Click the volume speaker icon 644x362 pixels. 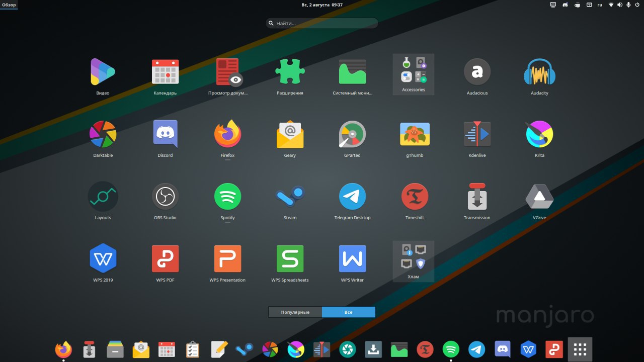pyautogui.click(x=620, y=5)
